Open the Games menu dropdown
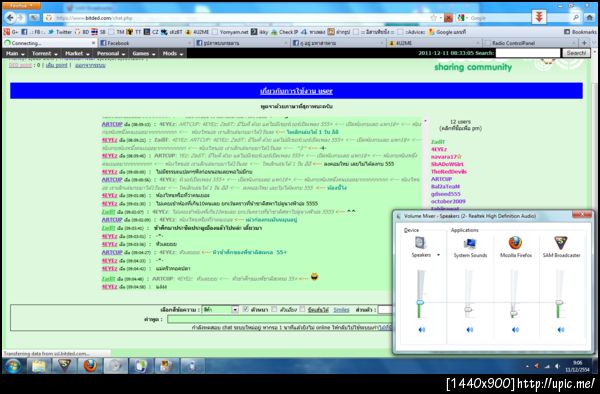600x394 pixels. point(143,54)
